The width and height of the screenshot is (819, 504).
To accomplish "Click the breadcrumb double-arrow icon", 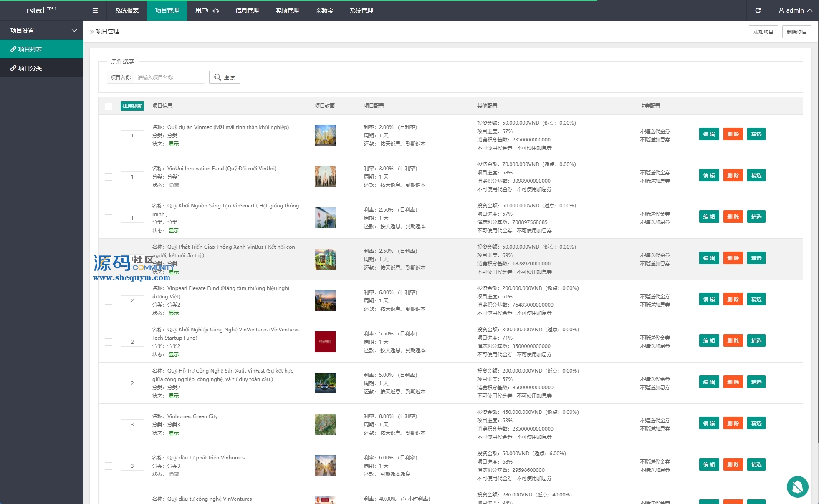I will click(x=92, y=32).
